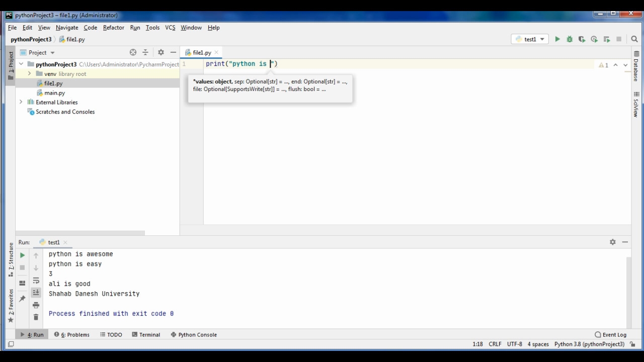The image size is (644, 362).
Task: Print the run console output
Action: pyautogui.click(x=36, y=305)
